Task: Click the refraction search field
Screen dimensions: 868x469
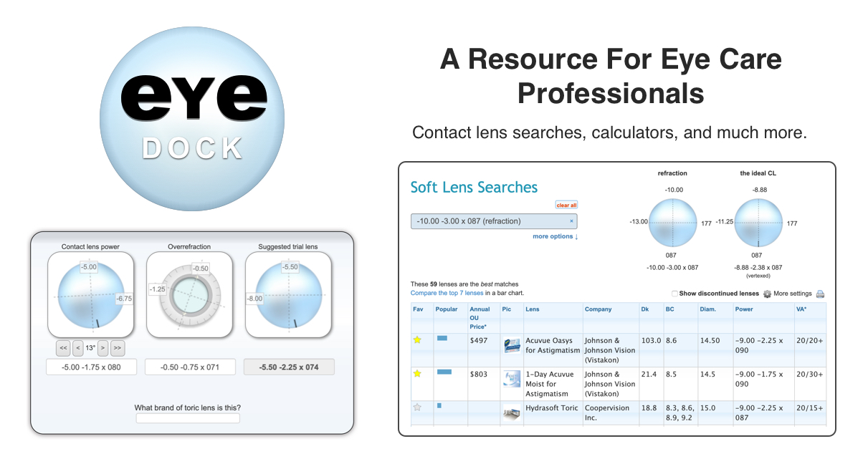Action: 494,221
